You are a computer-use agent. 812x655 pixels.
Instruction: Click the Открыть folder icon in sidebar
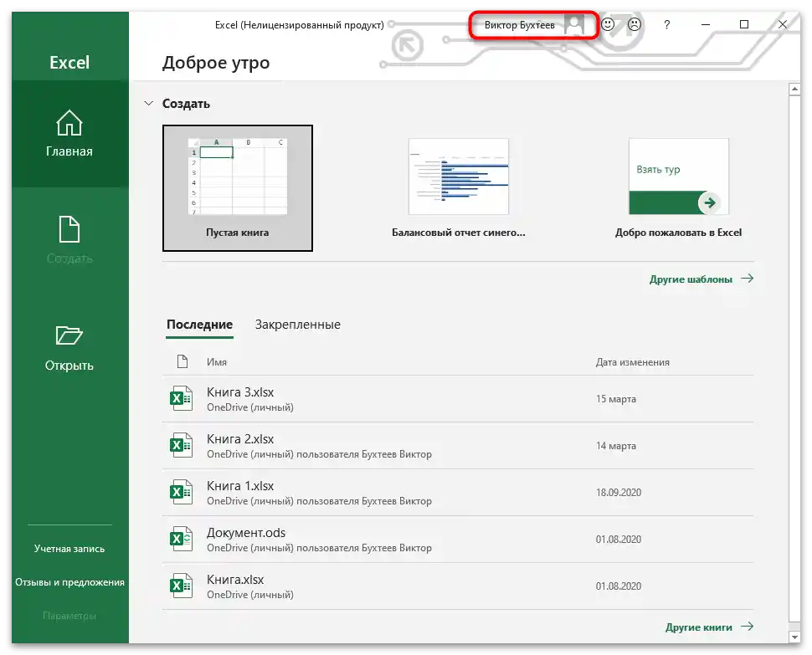tap(69, 335)
